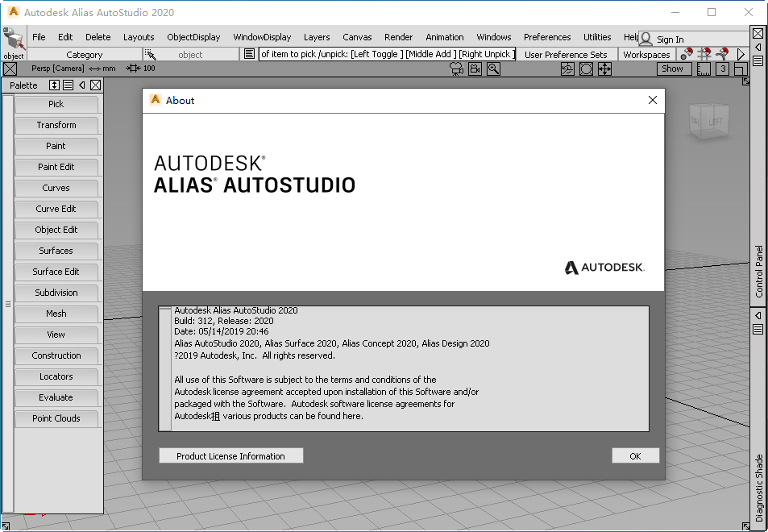768x532 pixels.
Task: Open the Palette list menu icon
Action: 67,85
